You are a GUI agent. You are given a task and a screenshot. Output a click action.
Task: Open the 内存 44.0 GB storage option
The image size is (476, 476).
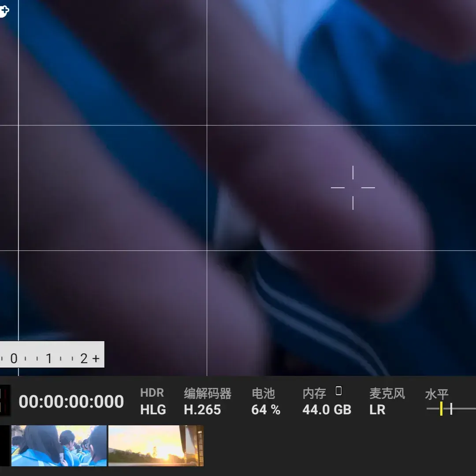pos(327,401)
